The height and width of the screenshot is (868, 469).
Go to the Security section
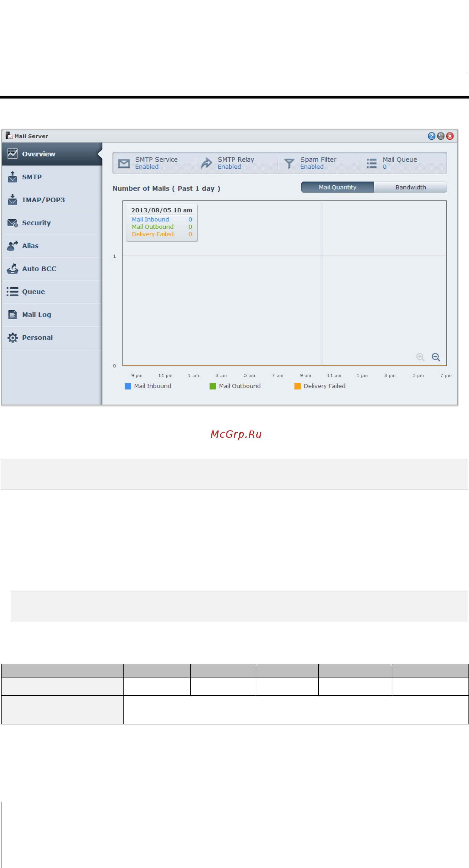[52, 223]
